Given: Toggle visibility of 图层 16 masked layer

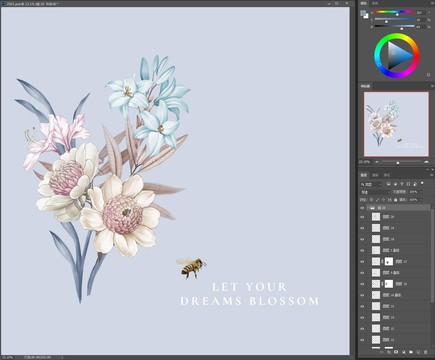Looking at the screenshot, I should [x=362, y=284].
